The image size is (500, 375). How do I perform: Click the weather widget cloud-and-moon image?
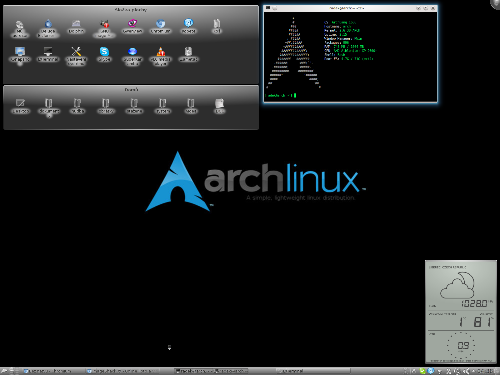[457, 285]
